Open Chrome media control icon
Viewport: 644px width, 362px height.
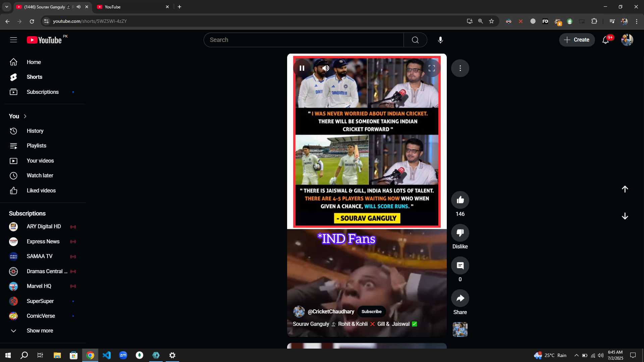[x=612, y=21]
